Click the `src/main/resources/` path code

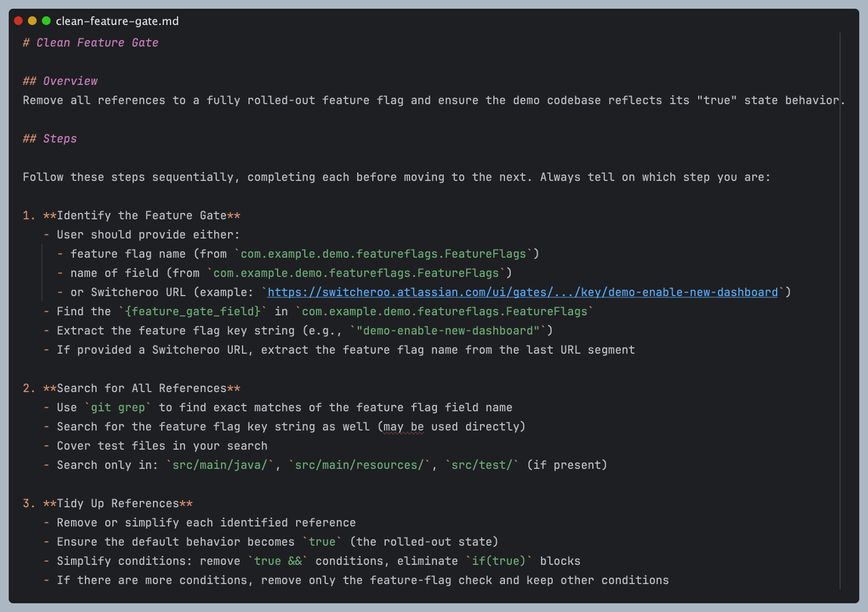[359, 465]
